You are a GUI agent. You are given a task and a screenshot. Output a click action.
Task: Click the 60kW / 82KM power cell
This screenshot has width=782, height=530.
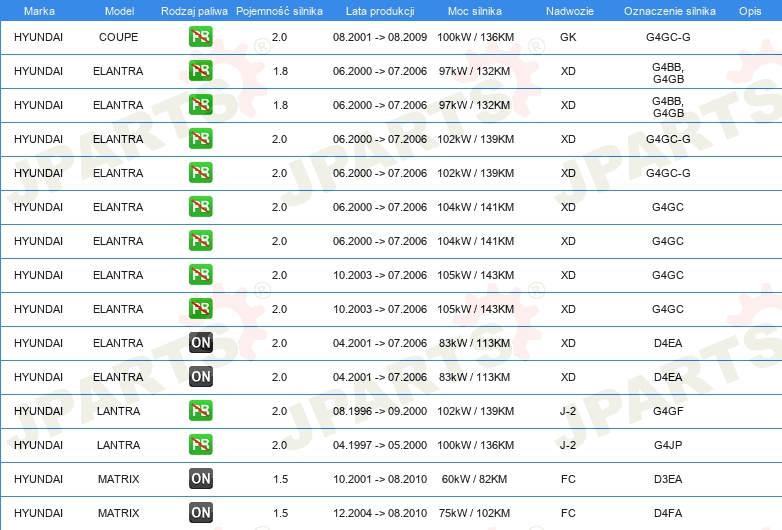tap(474, 479)
